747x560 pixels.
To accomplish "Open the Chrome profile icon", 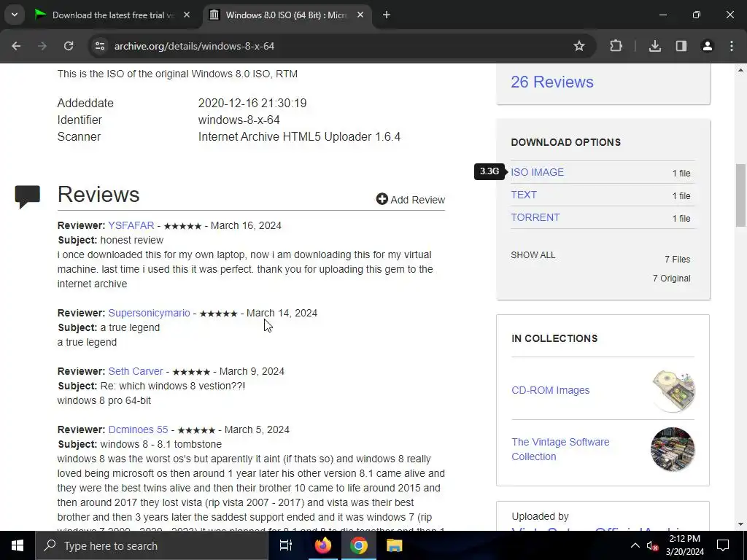I will pos(708,46).
